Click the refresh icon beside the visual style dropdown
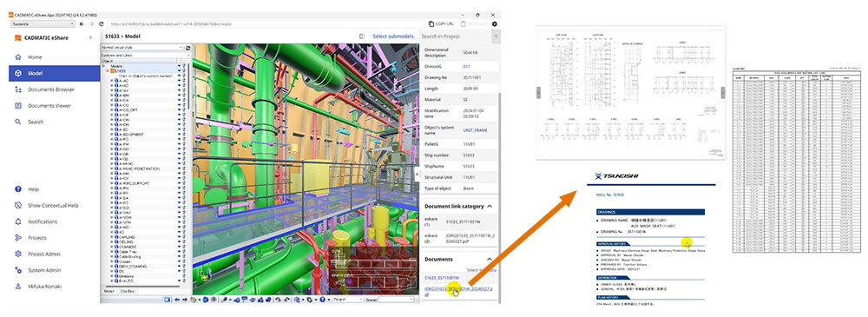The image size is (868, 317). click(187, 48)
